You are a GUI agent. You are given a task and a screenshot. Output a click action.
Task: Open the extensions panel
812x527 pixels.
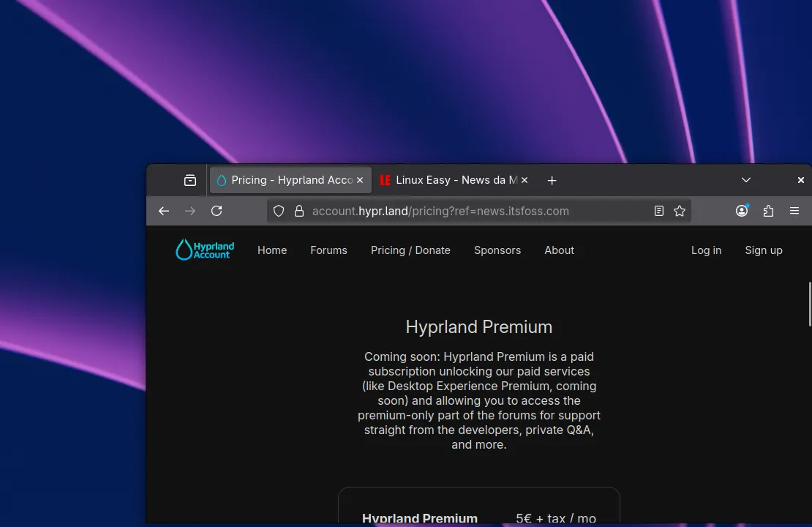[768, 211]
